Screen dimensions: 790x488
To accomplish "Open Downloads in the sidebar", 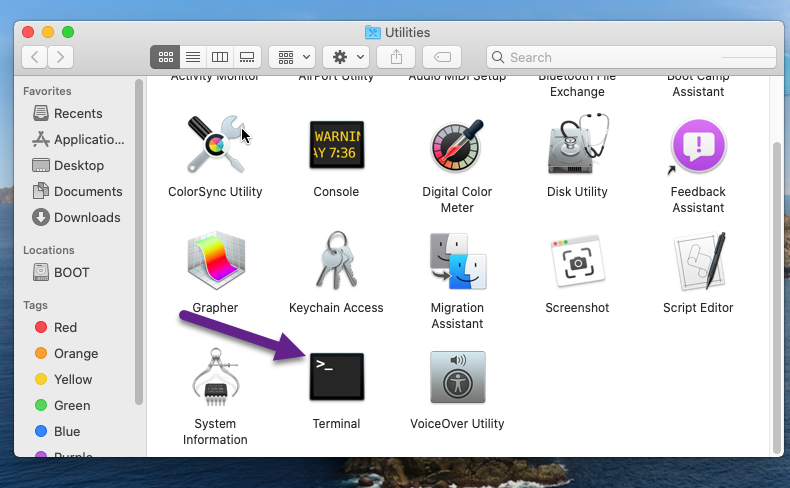I will [x=78, y=218].
